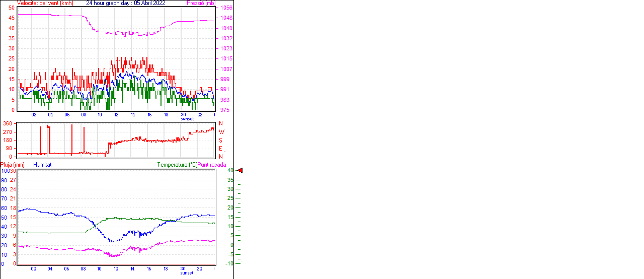The image size is (644, 279).
Task: Select the Humitat legend label
Action: 42,165
